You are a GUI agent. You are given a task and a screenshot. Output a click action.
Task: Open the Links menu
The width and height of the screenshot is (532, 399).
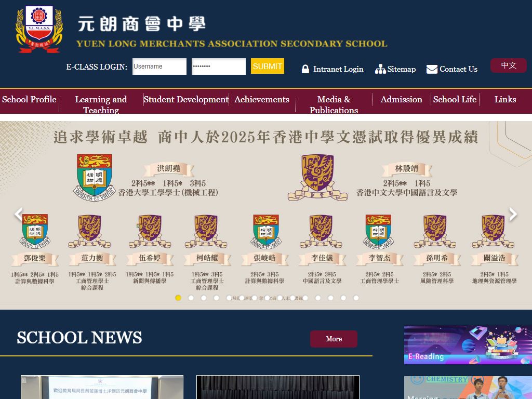pos(505,99)
